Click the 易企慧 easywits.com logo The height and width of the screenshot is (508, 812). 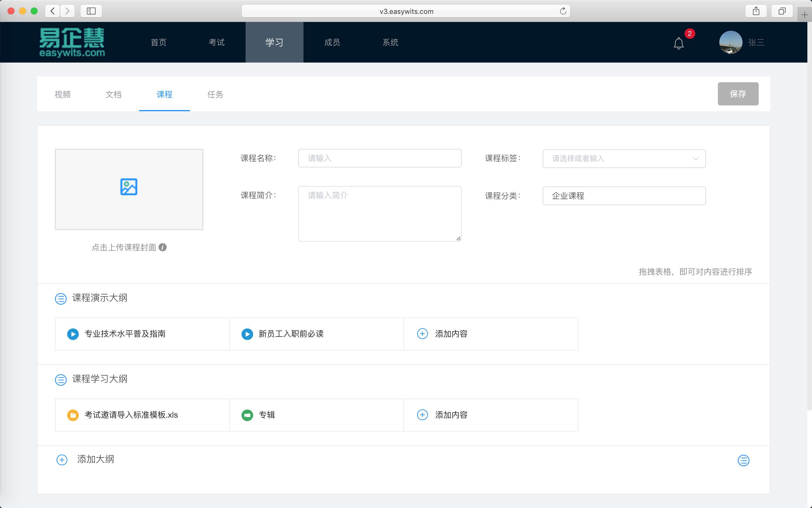(x=72, y=42)
